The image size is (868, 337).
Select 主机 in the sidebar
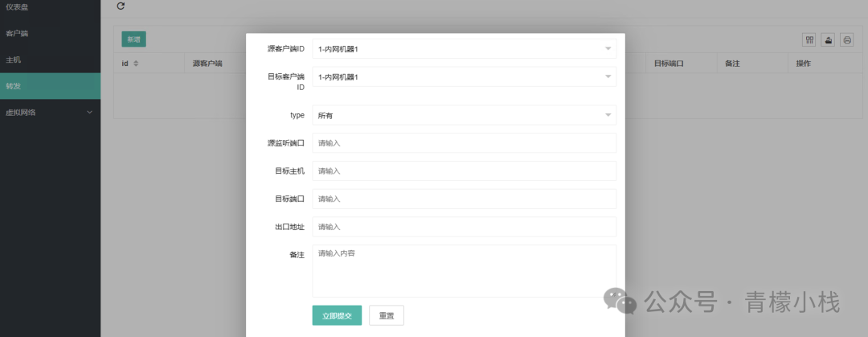click(13, 60)
